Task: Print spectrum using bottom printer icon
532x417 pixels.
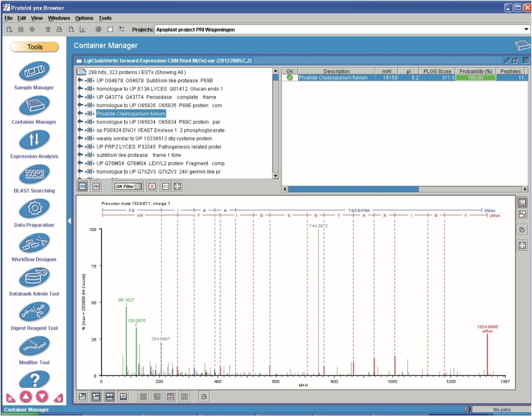Action: tap(204, 397)
